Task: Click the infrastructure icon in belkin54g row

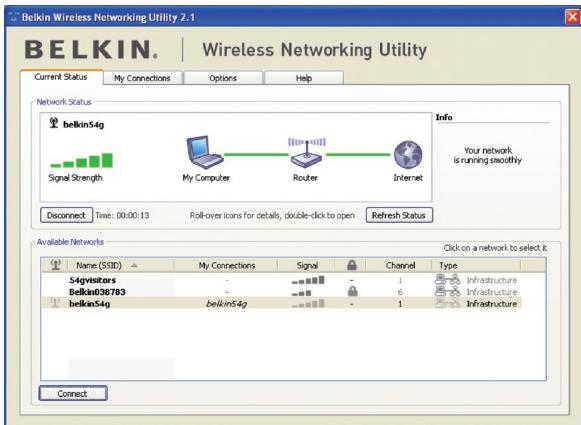Action: pyautogui.click(x=448, y=303)
